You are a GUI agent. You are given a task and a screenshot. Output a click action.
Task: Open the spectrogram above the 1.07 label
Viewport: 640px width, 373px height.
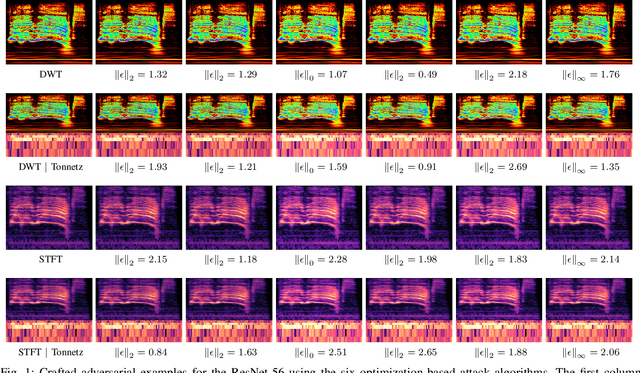pyautogui.click(x=319, y=32)
